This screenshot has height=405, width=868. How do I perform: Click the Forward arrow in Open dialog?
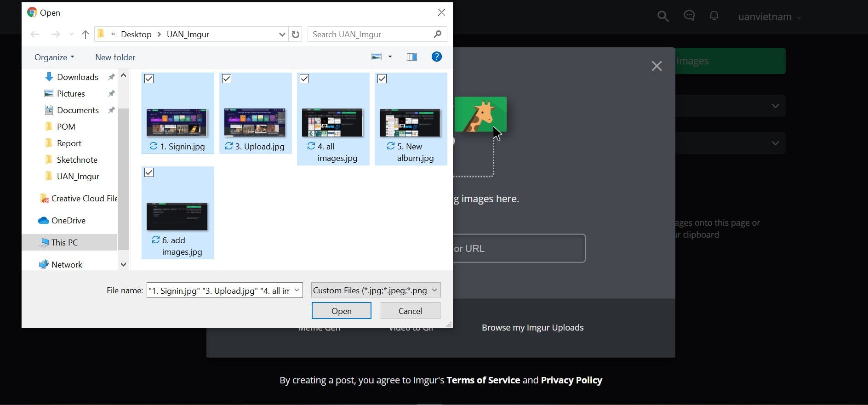(56, 34)
